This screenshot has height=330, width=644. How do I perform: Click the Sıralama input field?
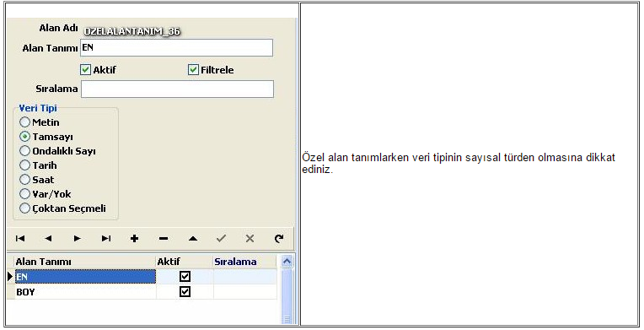[177, 89]
